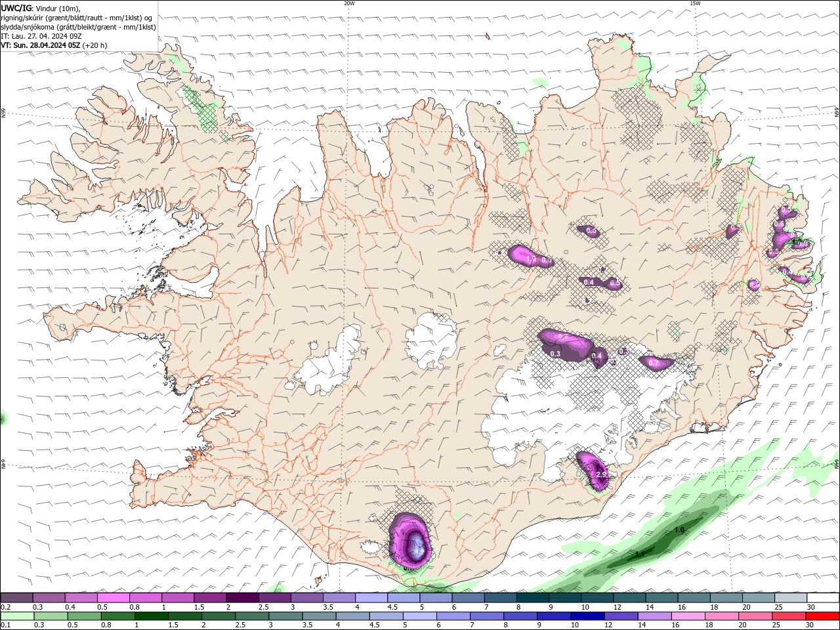Pick the crimson 25 swatch in the rain legend
The image size is (840, 630).
click(x=789, y=616)
